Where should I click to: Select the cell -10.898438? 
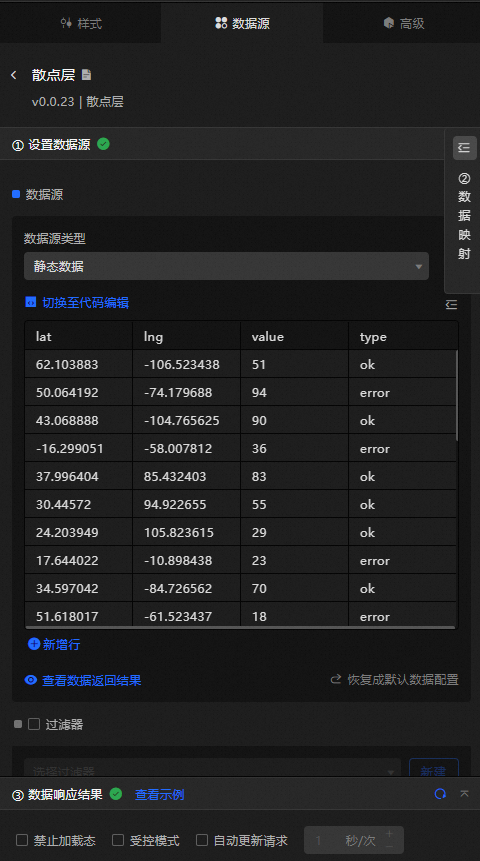[187, 560]
